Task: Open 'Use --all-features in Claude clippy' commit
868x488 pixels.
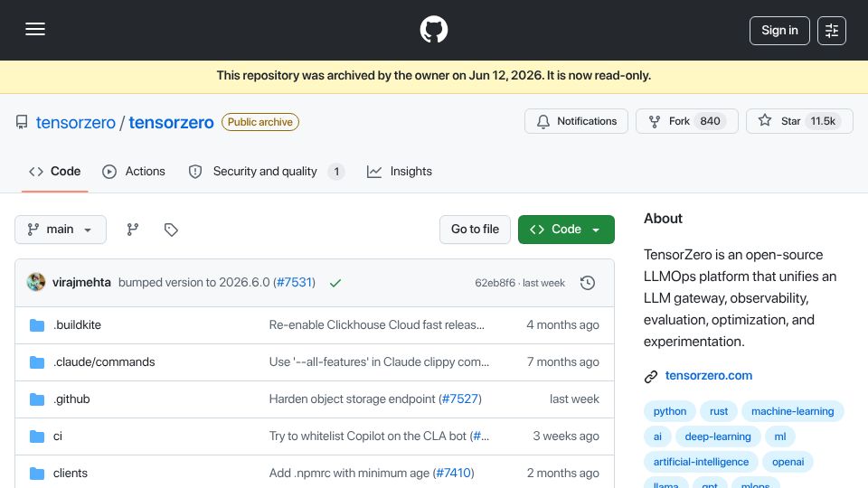Action: (379, 361)
